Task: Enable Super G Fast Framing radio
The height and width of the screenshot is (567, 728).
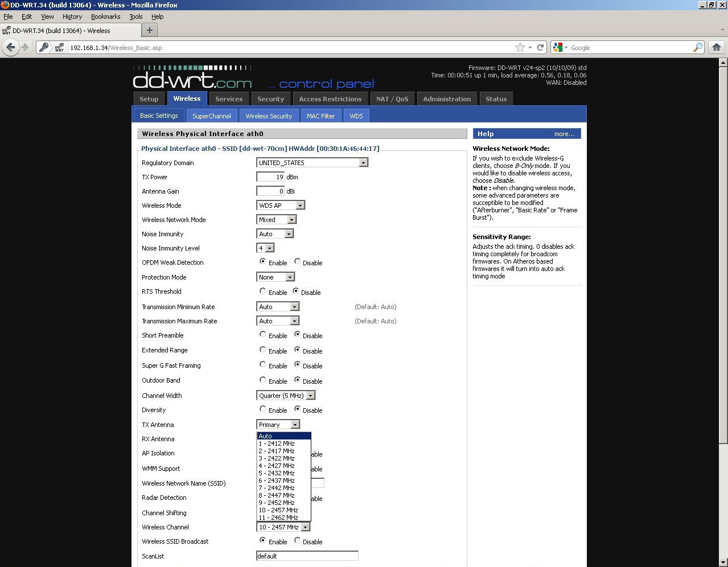Action: (262, 364)
